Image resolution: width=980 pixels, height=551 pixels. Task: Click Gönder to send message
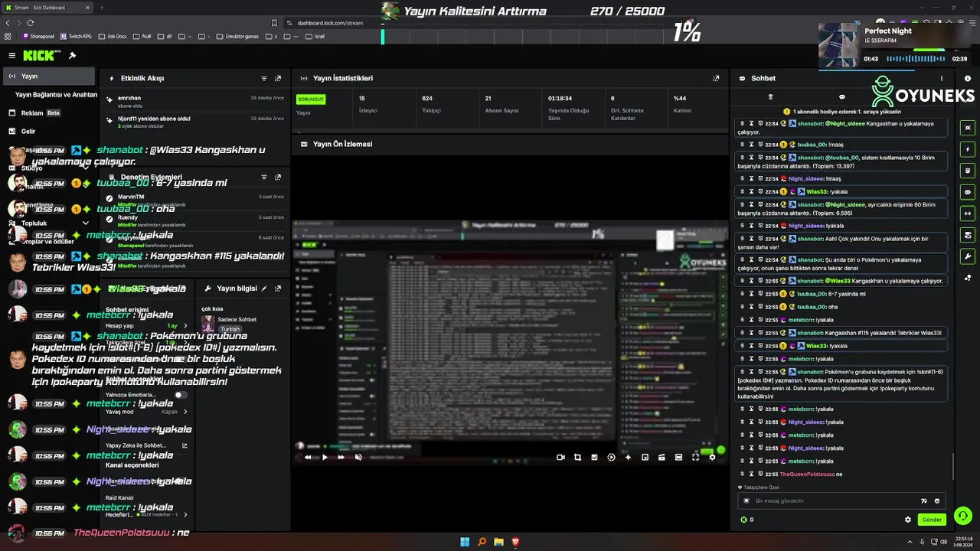(x=932, y=520)
